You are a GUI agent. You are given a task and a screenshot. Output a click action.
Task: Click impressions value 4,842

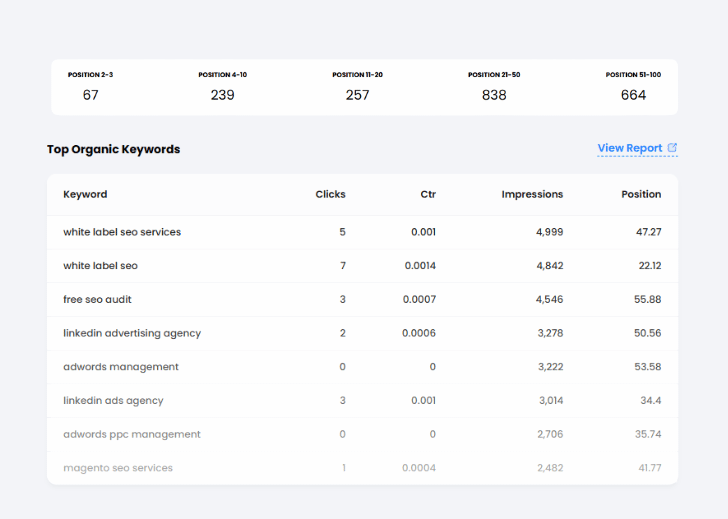click(x=550, y=266)
